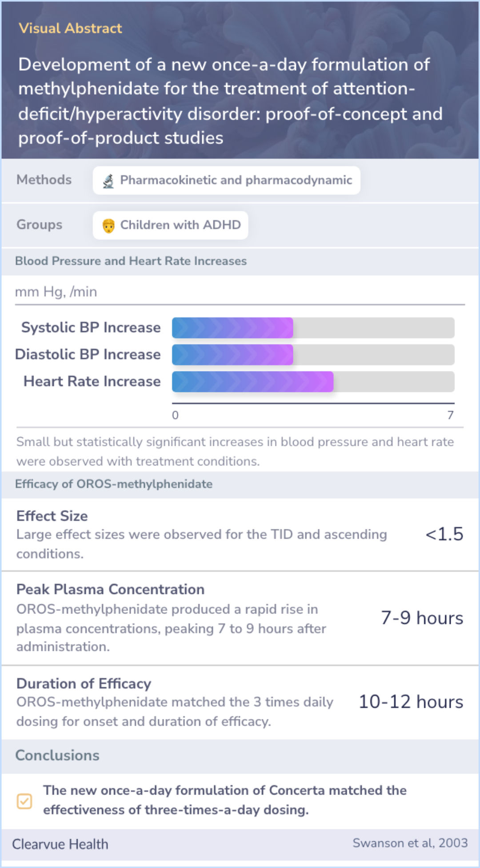Click the orange checkmark icon under Conclusions
480x868 pixels.
(24, 801)
